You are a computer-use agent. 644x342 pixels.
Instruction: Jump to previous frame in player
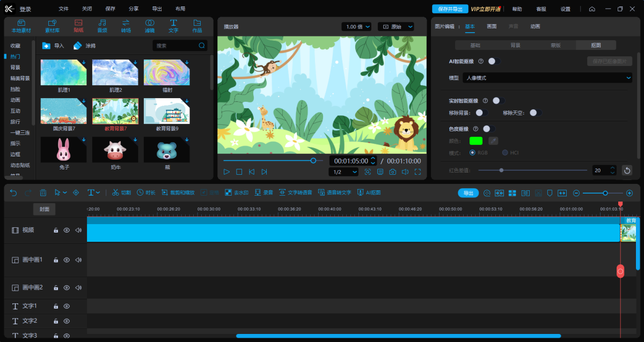pos(251,172)
